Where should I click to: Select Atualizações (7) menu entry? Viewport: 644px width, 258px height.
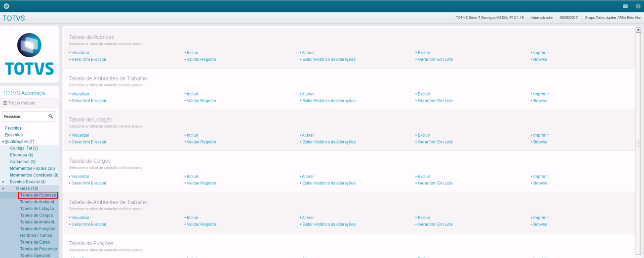(19, 142)
